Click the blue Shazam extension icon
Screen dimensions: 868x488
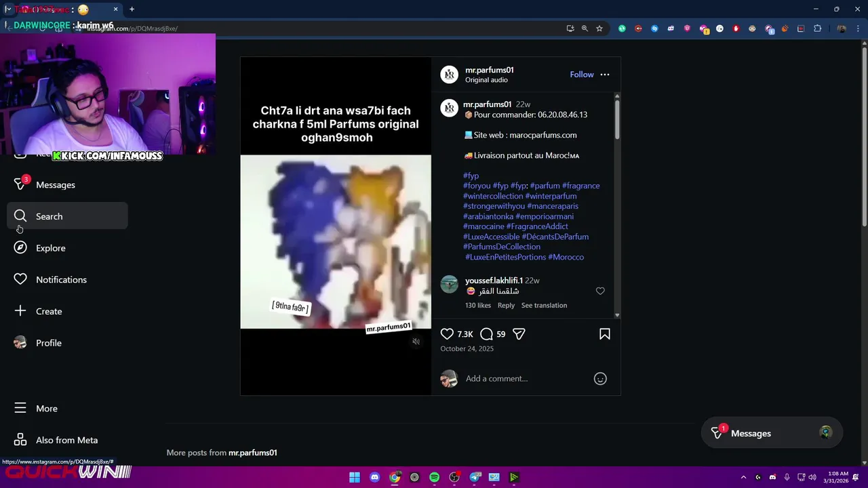[x=654, y=28]
